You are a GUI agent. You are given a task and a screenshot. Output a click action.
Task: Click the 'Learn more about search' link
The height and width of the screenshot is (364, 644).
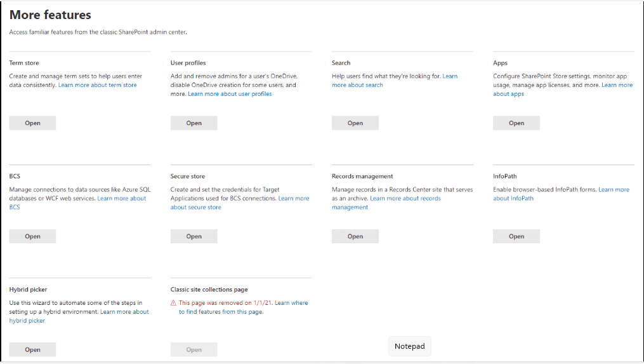tap(357, 85)
